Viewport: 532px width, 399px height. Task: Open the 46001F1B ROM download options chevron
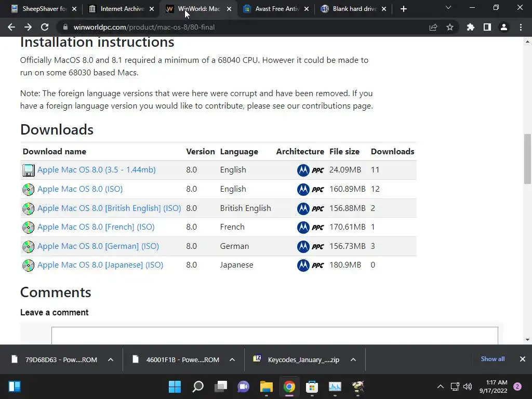pyautogui.click(x=232, y=360)
